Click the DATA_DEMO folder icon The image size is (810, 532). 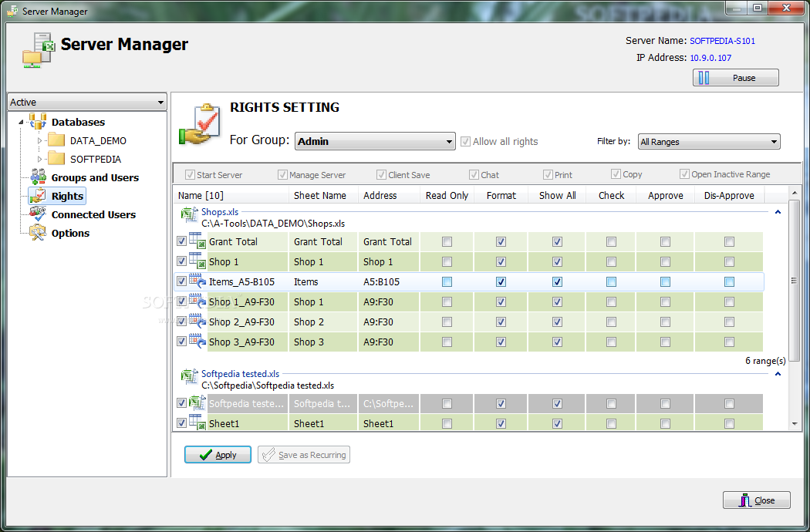tap(56, 140)
